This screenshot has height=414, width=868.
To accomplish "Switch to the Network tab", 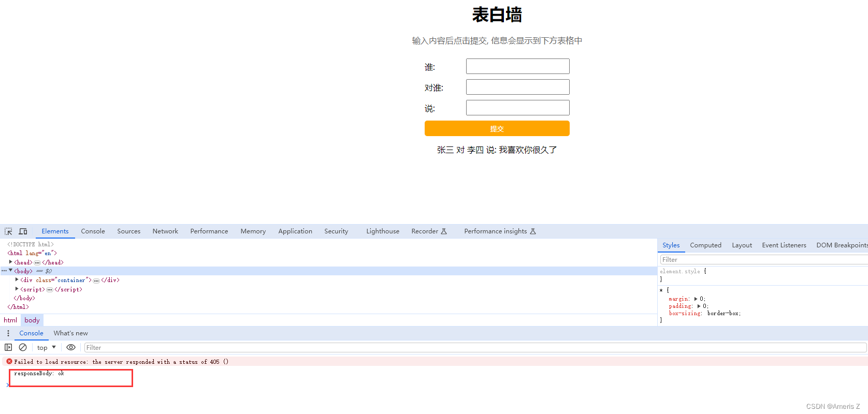I will point(165,231).
